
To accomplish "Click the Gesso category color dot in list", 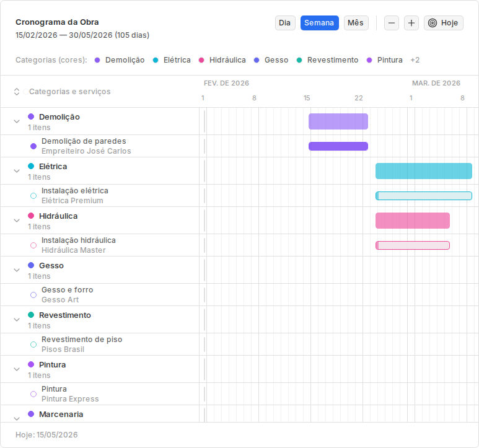I will pyautogui.click(x=31, y=265).
